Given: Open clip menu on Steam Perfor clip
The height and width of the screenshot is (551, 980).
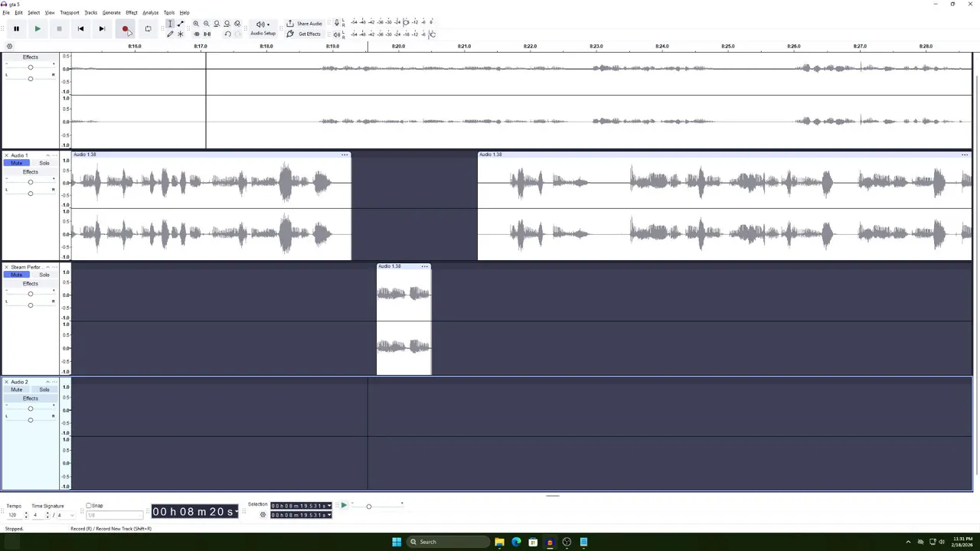Looking at the screenshot, I should (425, 266).
